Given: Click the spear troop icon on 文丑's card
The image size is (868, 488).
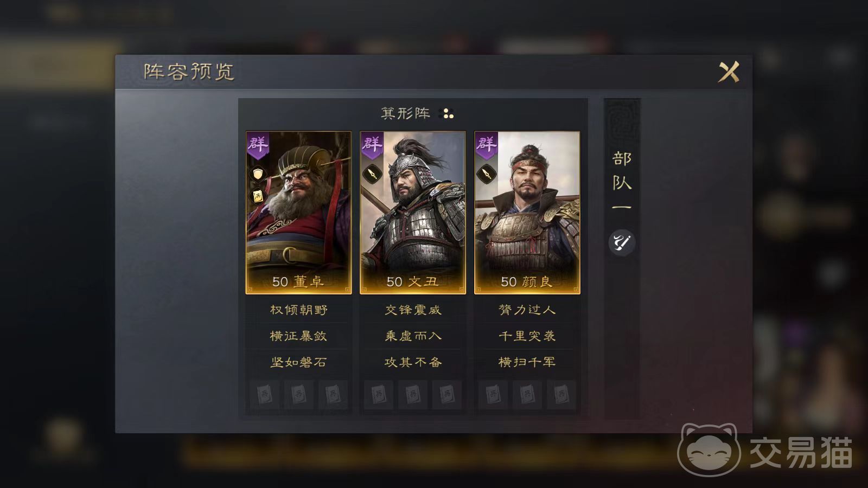Looking at the screenshot, I should [x=372, y=174].
